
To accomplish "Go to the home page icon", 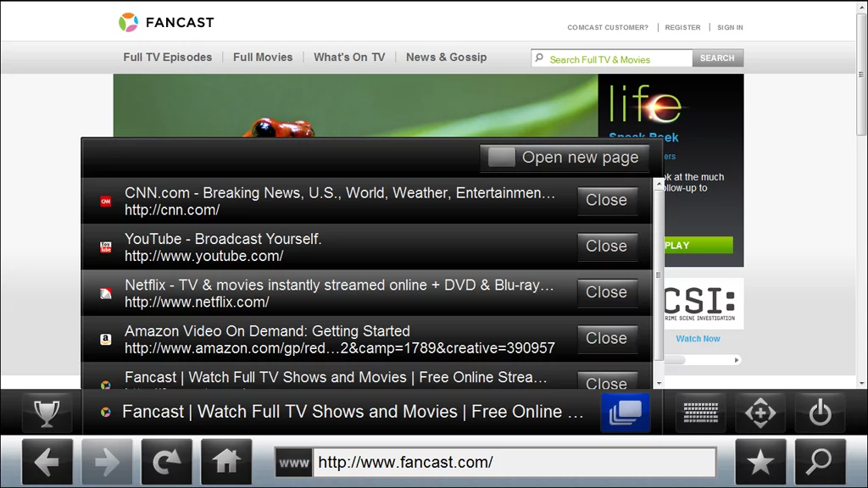I will click(226, 462).
